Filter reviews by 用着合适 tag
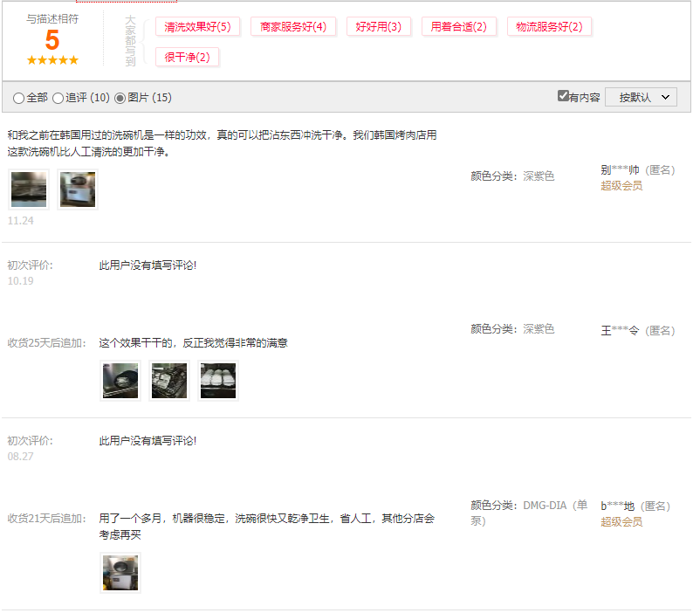The image size is (700, 613). [458, 26]
